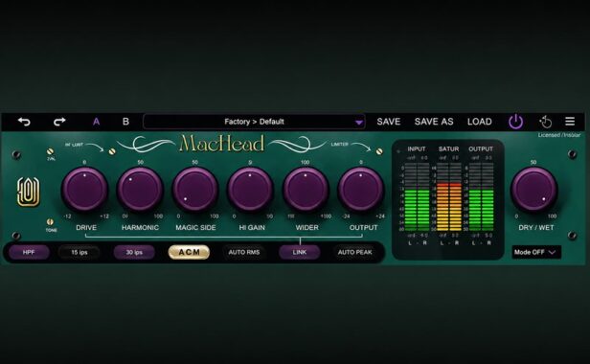The width and height of the screenshot is (590, 364).
Task: Click the MAGIC SIDE knob
Action: (195, 190)
